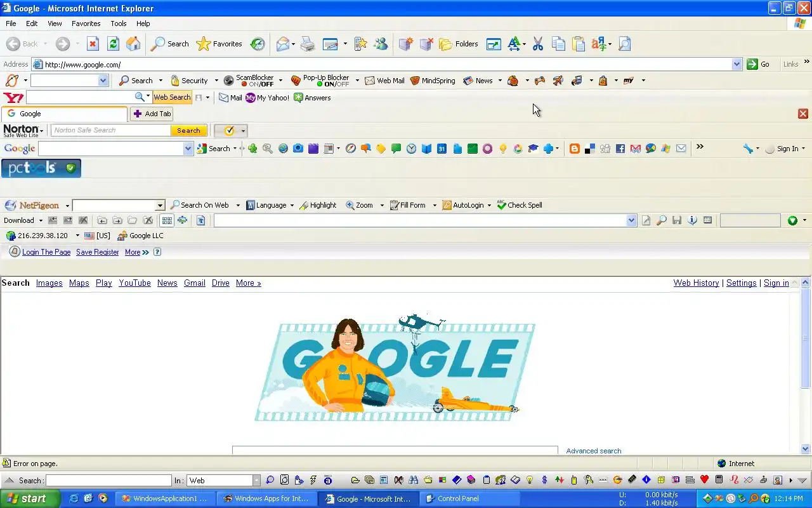Click the Yahoo! logo icon
Image resolution: width=812 pixels, height=508 pixels.
pyautogui.click(x=13, y=98)
